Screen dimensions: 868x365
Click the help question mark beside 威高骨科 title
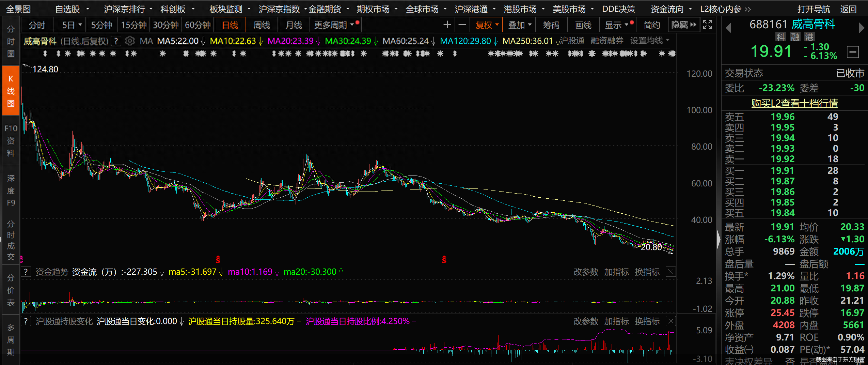[116, 41]
